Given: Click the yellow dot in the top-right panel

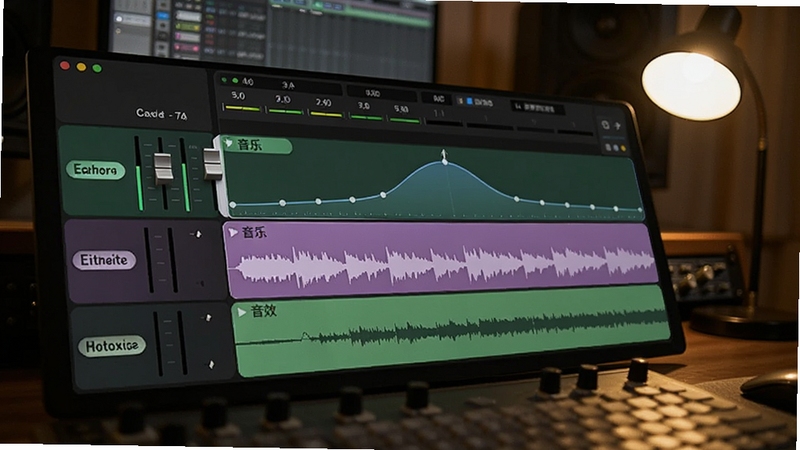Looking at the screenshot, I should coord(623,148).
